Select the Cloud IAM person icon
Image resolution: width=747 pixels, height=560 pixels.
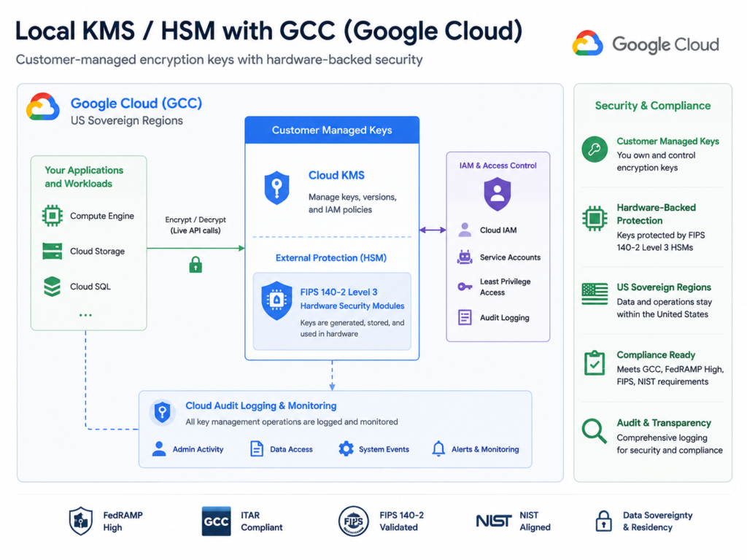coord(465,230)
